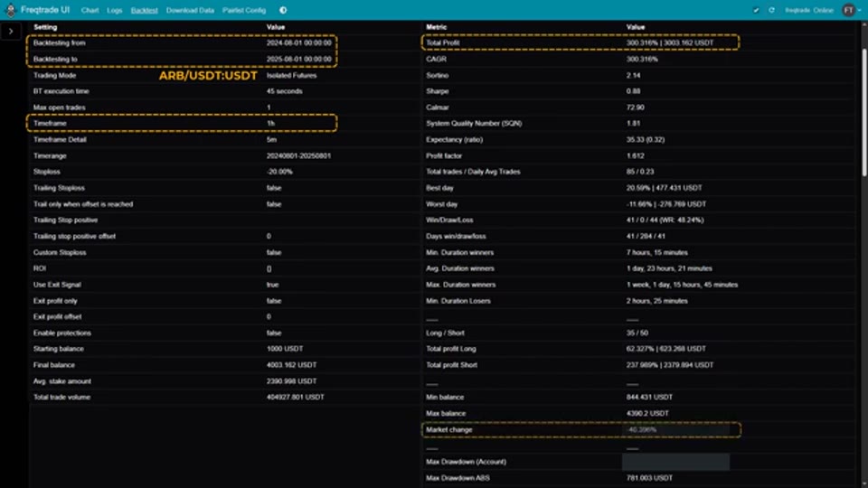Click the Days win/draw/loss row
868x488 pixels.
point(638,236)
